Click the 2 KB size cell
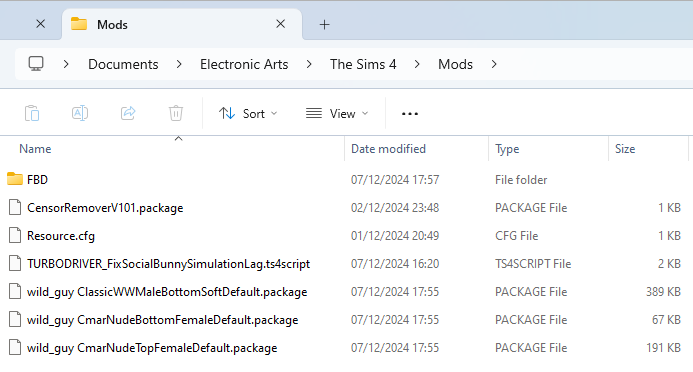Screen dimensions: 693x372 (669, 264)
